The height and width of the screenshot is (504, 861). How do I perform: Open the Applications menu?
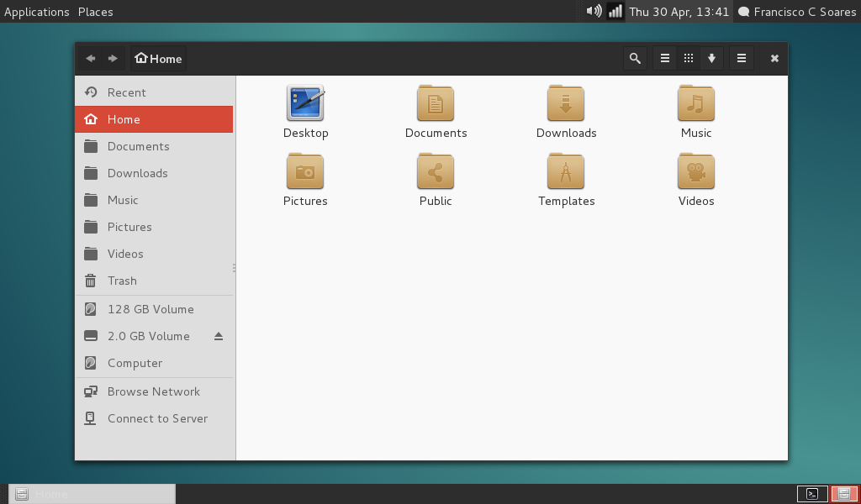(37, 12)
